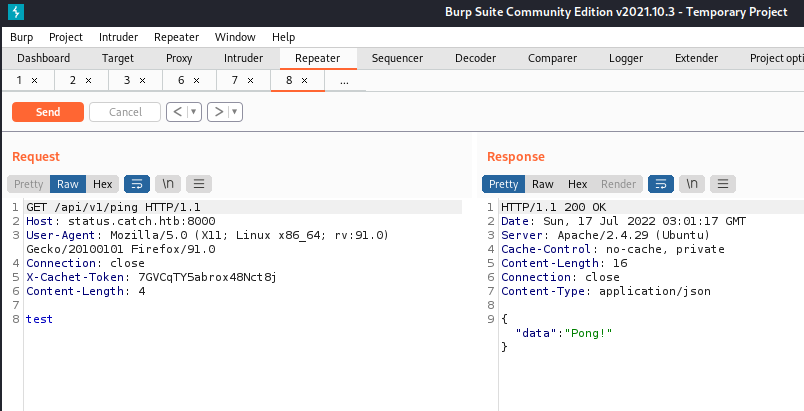
Task: Toggle show non-printable chars in Request panel
Action: coord(168,184)
